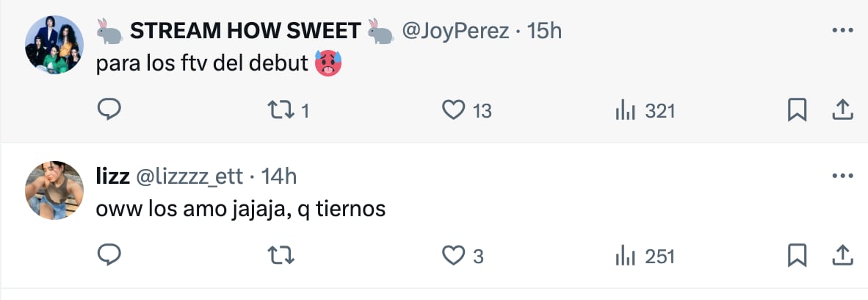Share JoyPerez's tweet
The image size is (868, 300).
pos(842,110)
